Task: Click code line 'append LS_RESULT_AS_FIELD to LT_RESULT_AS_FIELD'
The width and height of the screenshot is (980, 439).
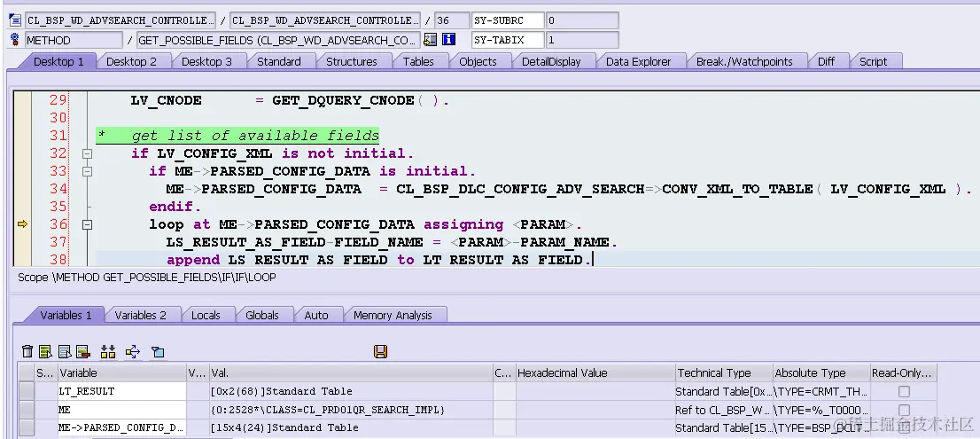Action: click(x=378, y=260)
